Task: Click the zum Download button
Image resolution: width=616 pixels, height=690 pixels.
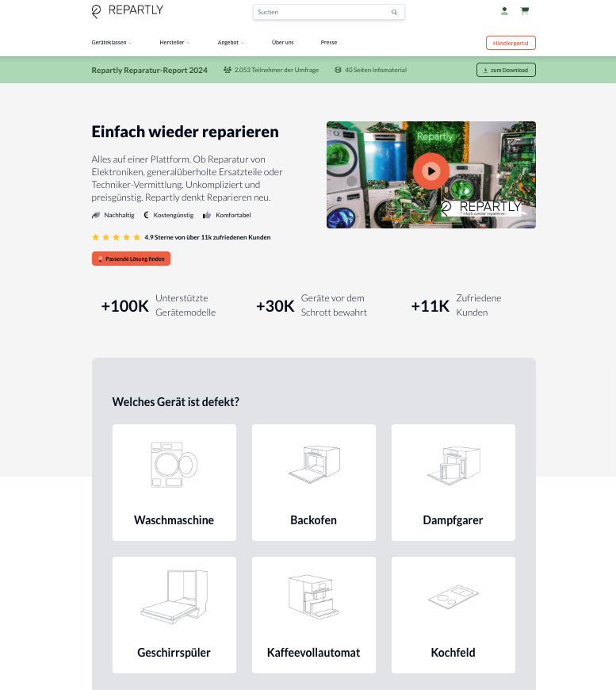Action: [506, 70]
